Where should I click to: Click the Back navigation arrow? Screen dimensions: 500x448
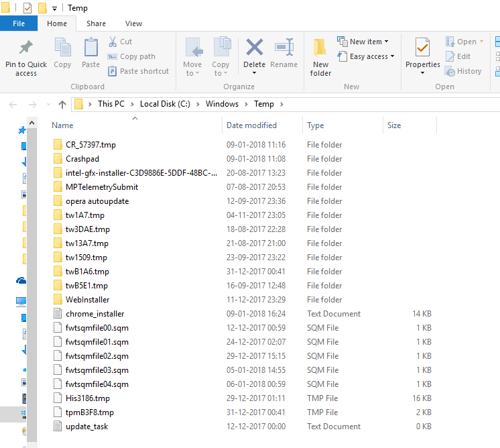(13, 105)
